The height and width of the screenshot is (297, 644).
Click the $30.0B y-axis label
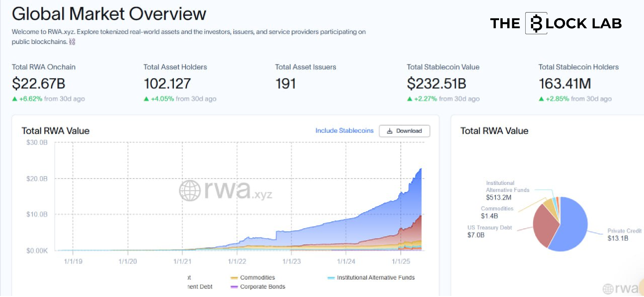[37, 142]
